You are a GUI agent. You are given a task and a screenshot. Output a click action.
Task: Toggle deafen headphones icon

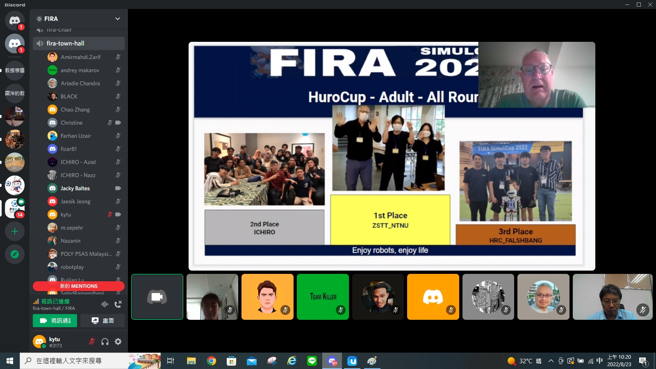[x=105, y=341]
